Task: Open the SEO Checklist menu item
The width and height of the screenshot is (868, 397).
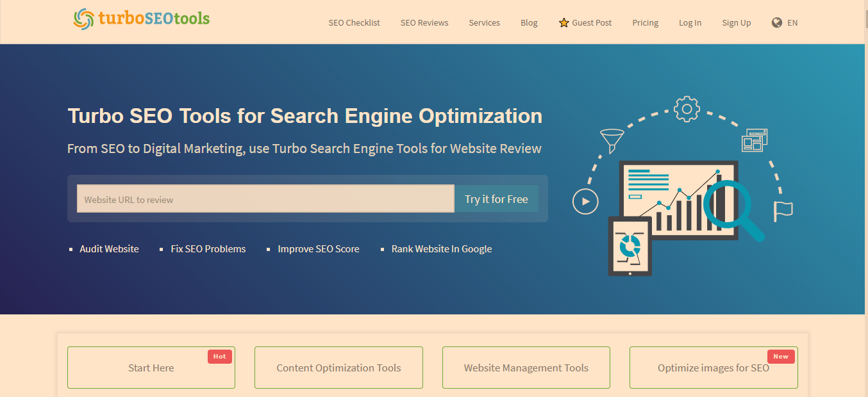Action: (x=354, y=22)
